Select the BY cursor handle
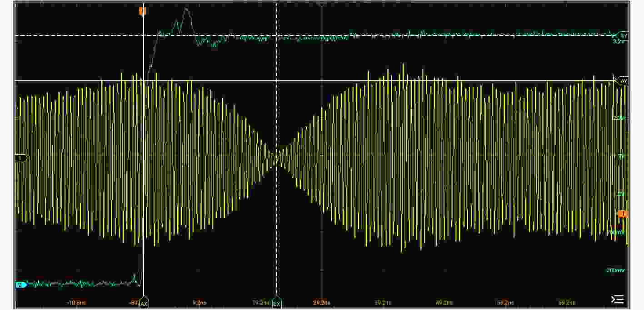 (x=623, y=35)
